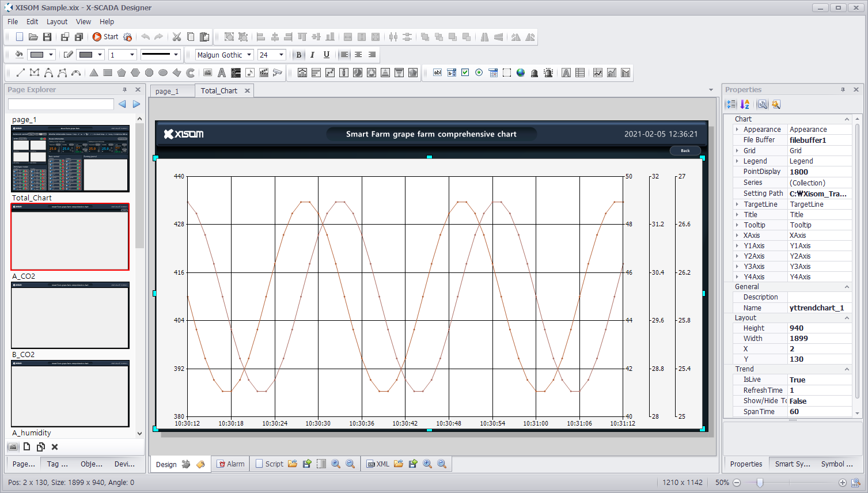
Task: Select the A_CO2 page thumbnail
Action: tap(70, 314)
